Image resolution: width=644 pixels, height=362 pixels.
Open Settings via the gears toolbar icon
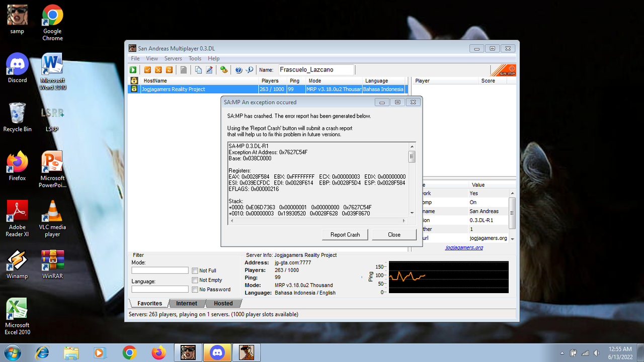[x=224, y=70]
